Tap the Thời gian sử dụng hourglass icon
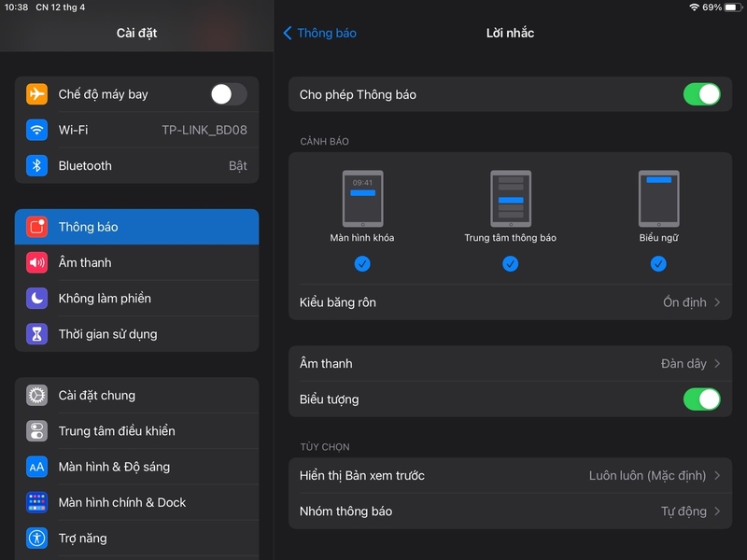Image resolution: width=747 pixels, height=560 pixels. [x=36, y=334]
